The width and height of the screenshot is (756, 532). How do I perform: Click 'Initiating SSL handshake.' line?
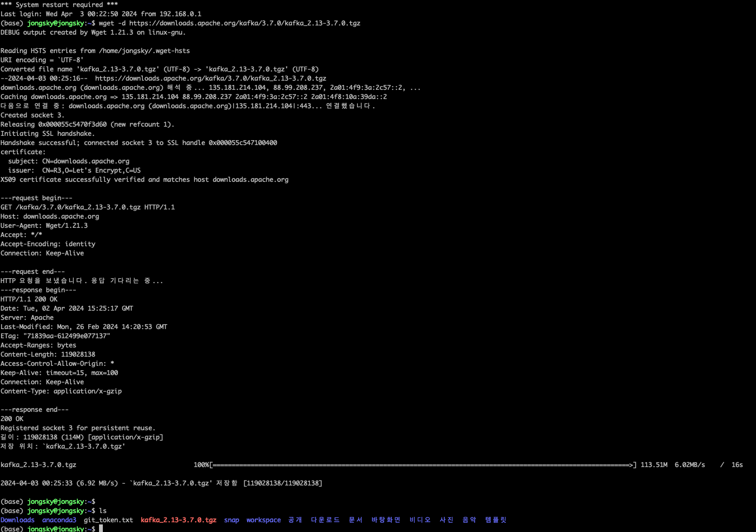48,134
